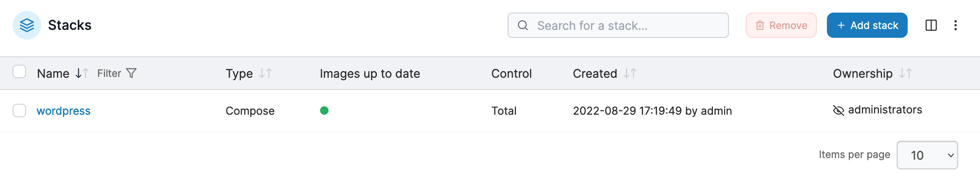Open the wordpress stack link
980x179 pixels.
[64, 111]
